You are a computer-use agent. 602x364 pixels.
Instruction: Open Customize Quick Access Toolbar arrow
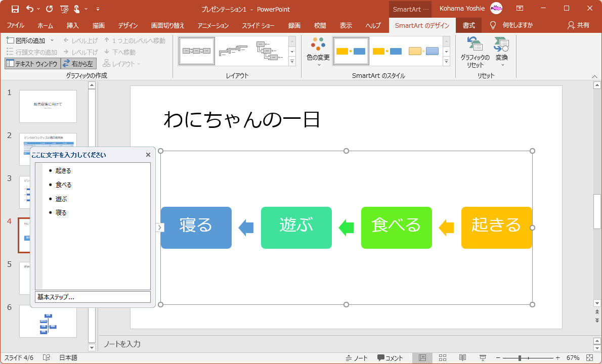[98, 9]
